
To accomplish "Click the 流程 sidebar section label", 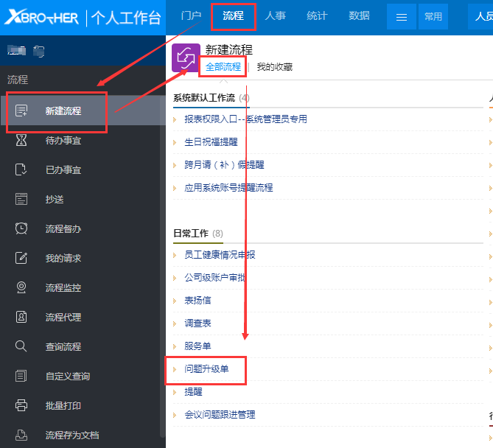I will 18,80.
